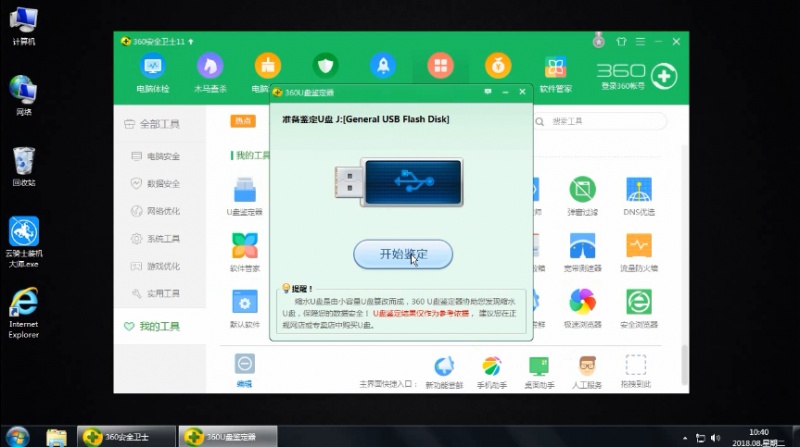Screen dimensions: 800x447
Task: Switch to 360安全卫士 taskbar button
Action: coord(126,437)
